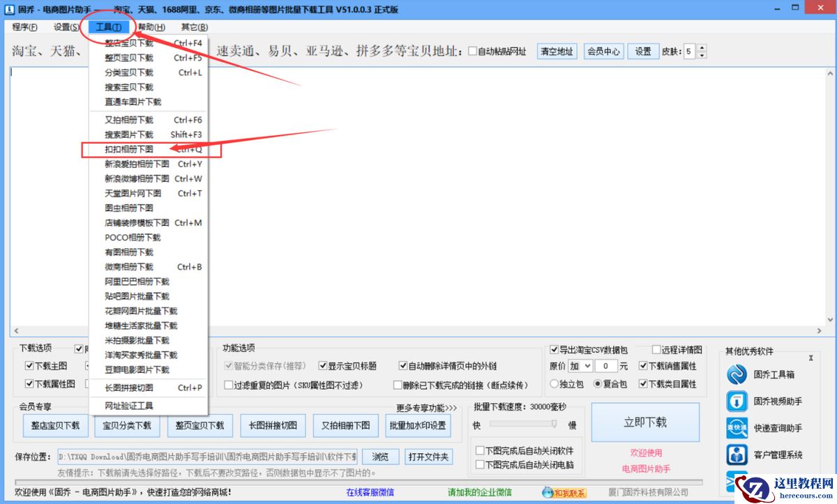Click the 保存位置 path field
The height and width of the screenshot is (504, 837).
[x=207, y=457]
